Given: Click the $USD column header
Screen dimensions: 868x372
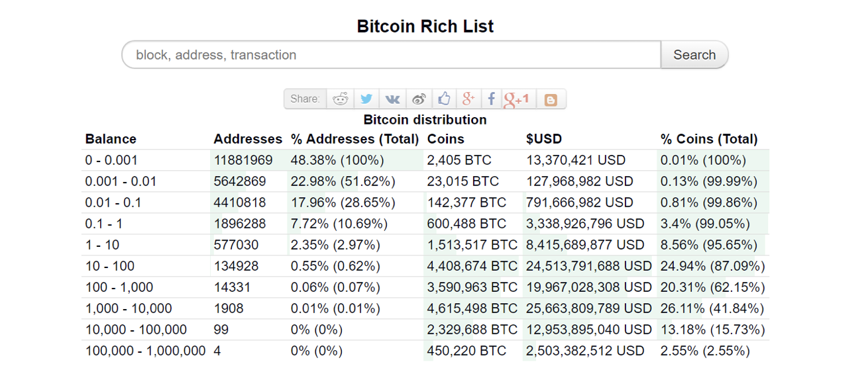Looking at the screenshot, I should pos(543,139).
